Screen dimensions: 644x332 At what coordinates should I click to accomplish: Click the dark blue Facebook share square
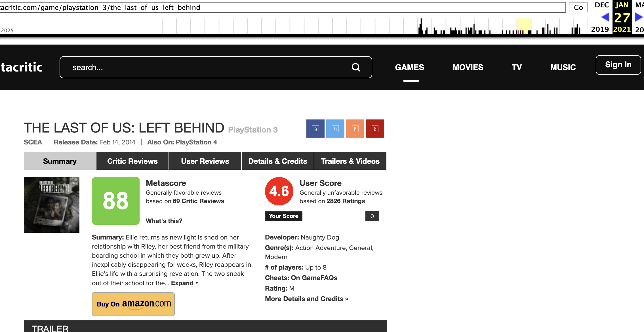point(315,129)
